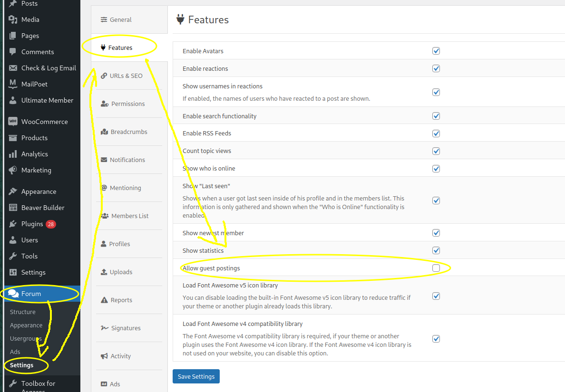Toggle the Enable RSS Feeds checkbox

click(x=436, y=134)
